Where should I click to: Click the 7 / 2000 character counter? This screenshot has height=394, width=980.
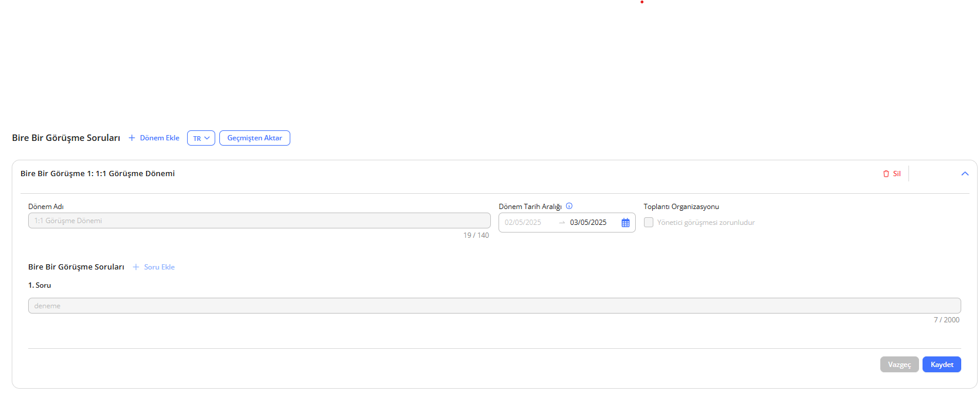946,320
